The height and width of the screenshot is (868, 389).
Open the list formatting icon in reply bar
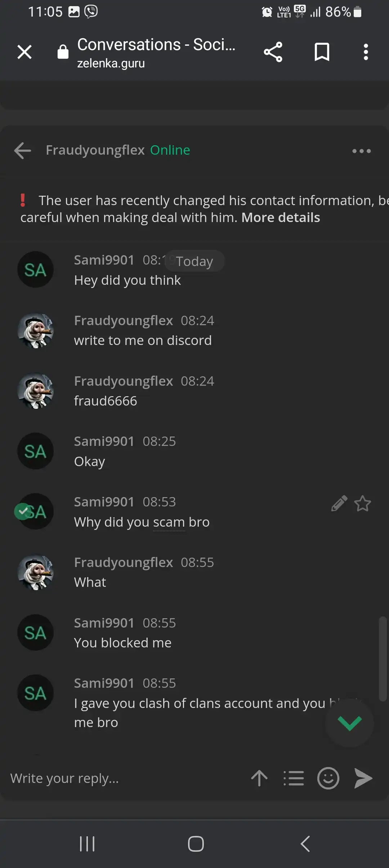(x=294, y=778)
